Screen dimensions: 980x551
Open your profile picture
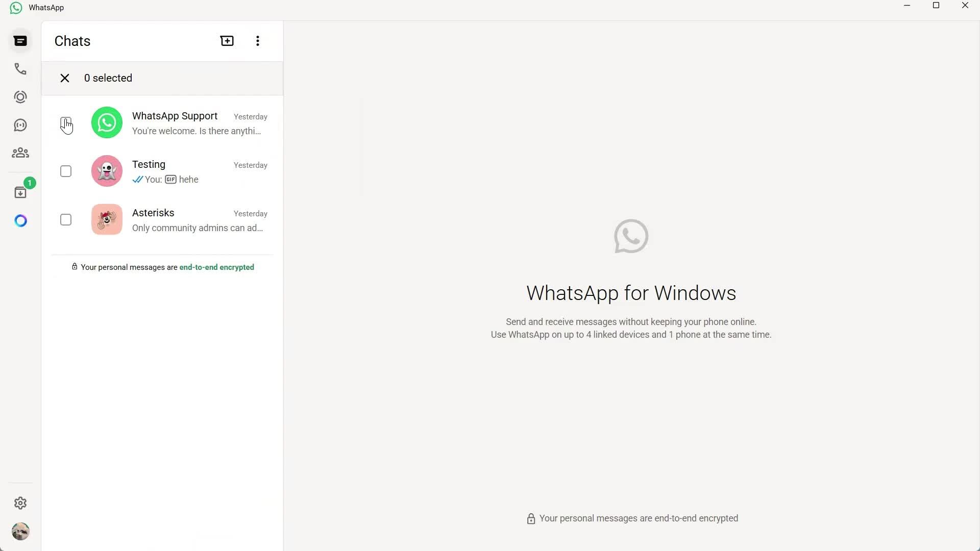click(20, 531)
